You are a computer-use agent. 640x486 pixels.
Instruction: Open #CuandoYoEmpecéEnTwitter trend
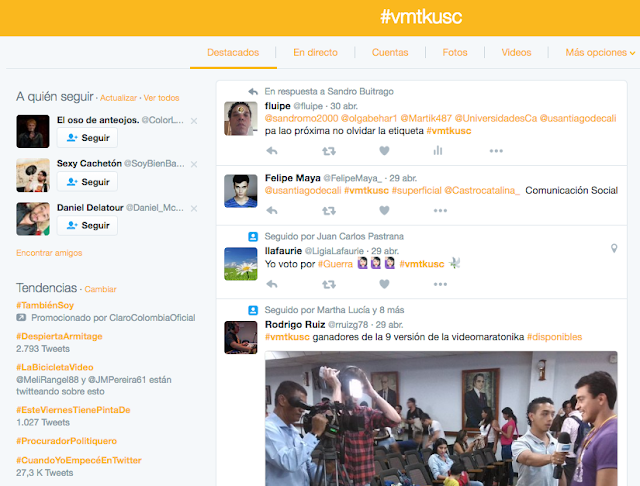coord(79,460)
